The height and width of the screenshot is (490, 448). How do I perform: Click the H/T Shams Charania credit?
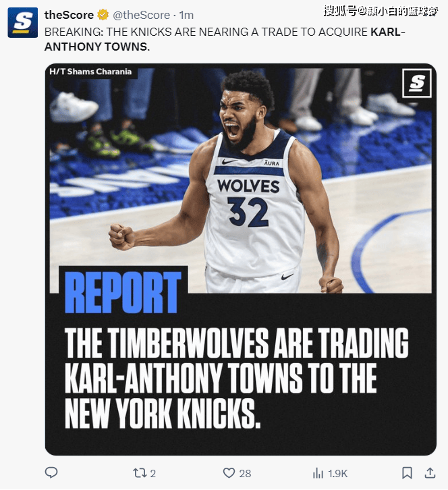pyautogui.click(x=90, y=72)
